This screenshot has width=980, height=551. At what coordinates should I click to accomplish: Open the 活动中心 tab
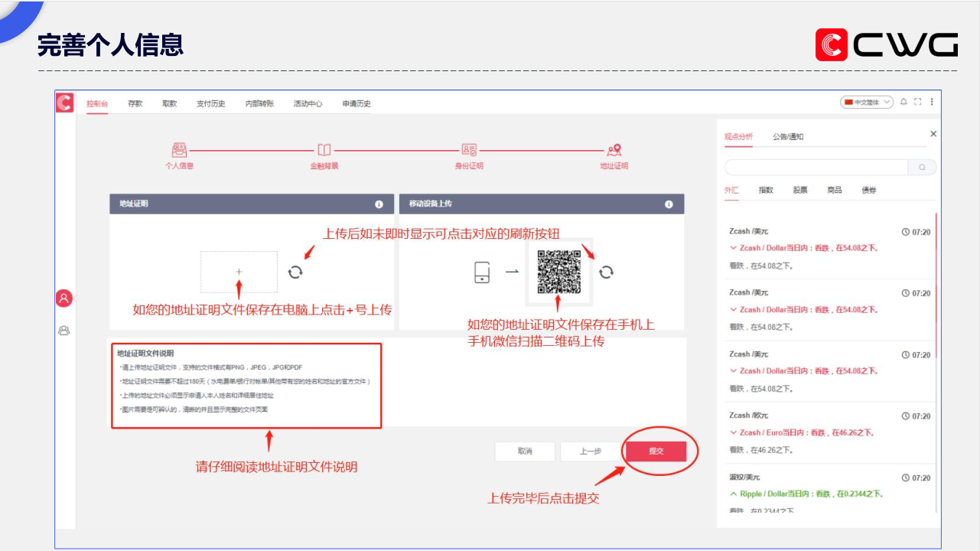(308, 103)
